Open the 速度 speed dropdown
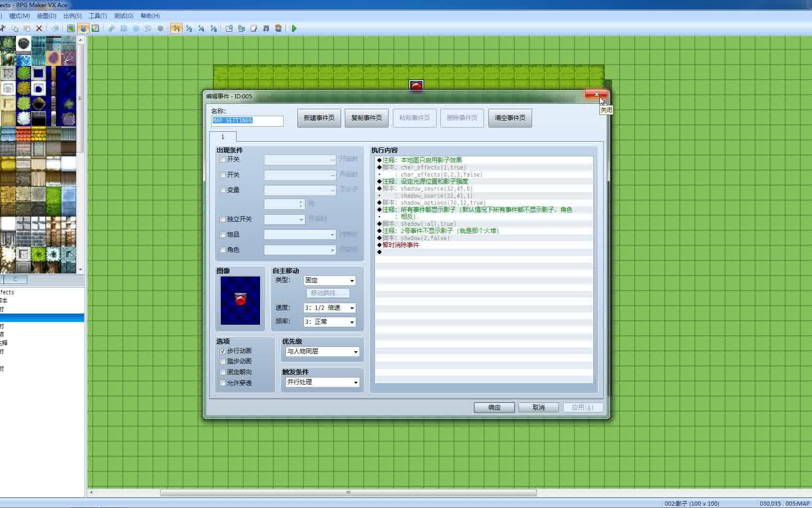812x508 pixels. tap(329, 308)
